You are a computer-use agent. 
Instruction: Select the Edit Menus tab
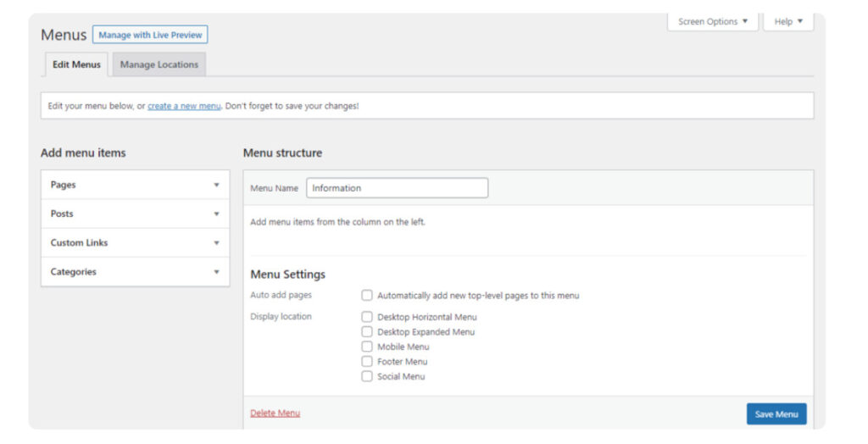coord(76,64)
